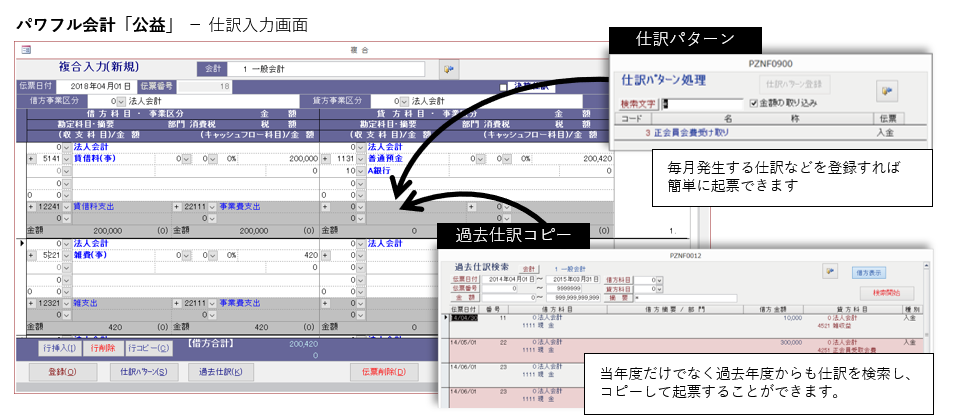
Task: Open the dropdown next to account code 5141
Action: pyautogui.click(x=67, y=158)
